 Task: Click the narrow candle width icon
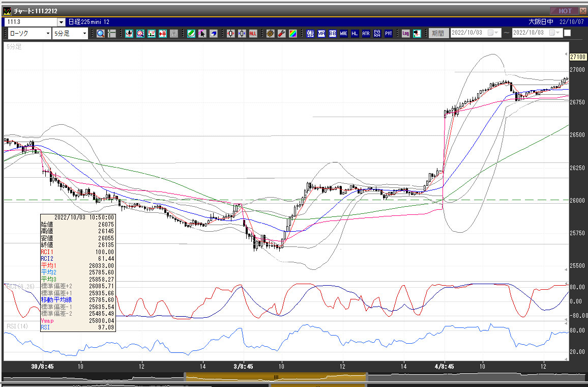pyautogui.click(x=242, y=34)
